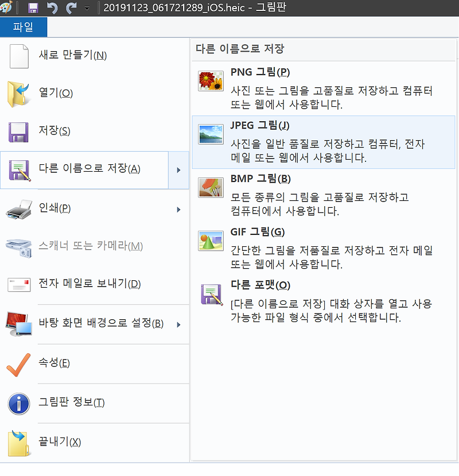Select BMP 그림(B) save option
The width and height of the screenshot is (459, 476).
tap(324, 195)
